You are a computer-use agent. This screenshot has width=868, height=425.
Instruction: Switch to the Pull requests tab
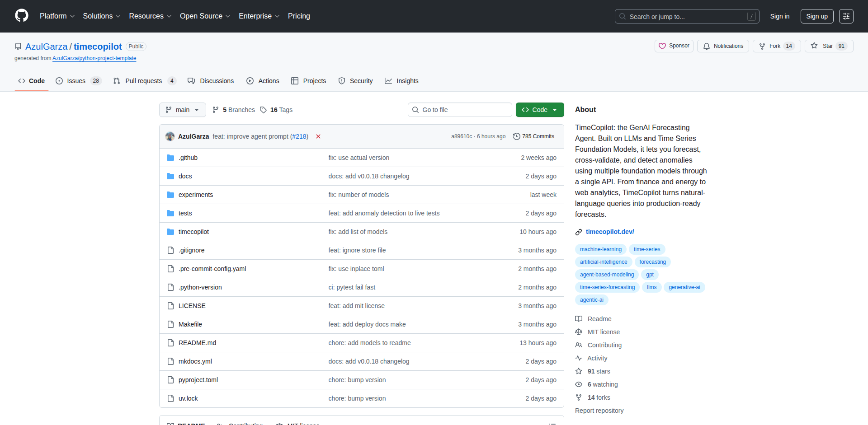coord(144,81)
